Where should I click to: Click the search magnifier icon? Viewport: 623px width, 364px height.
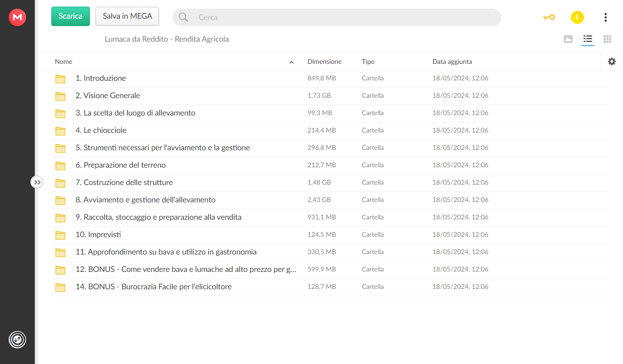pyautogui.click(x=183, y=17)
